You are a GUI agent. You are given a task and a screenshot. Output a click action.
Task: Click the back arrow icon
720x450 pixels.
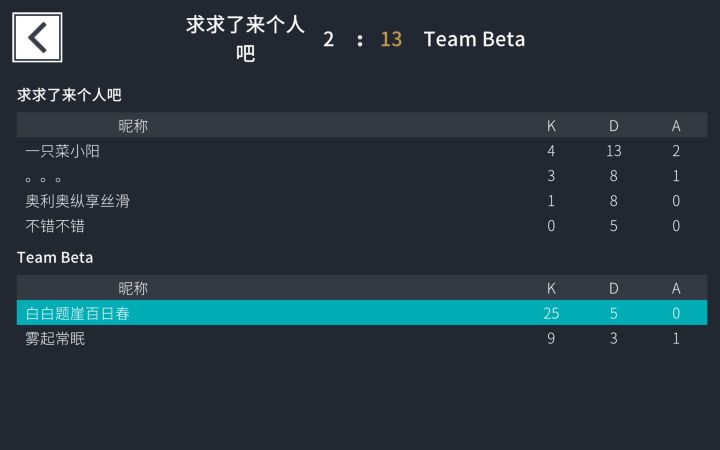37,38
